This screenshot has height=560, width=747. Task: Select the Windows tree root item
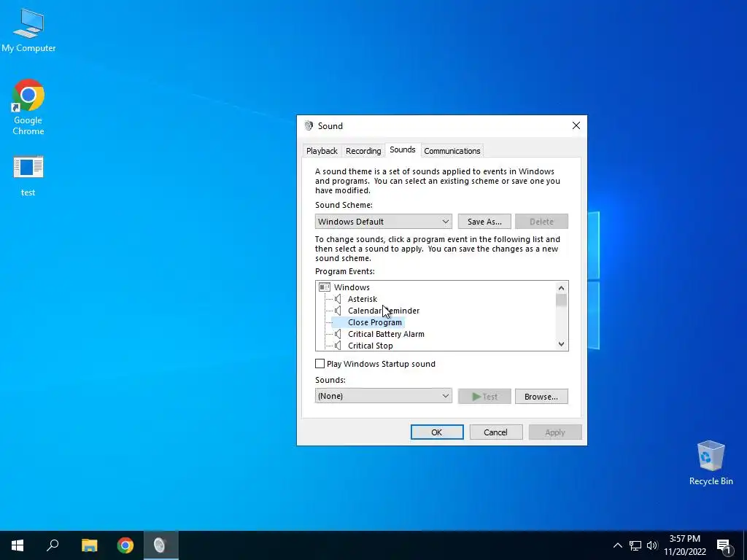352,287
